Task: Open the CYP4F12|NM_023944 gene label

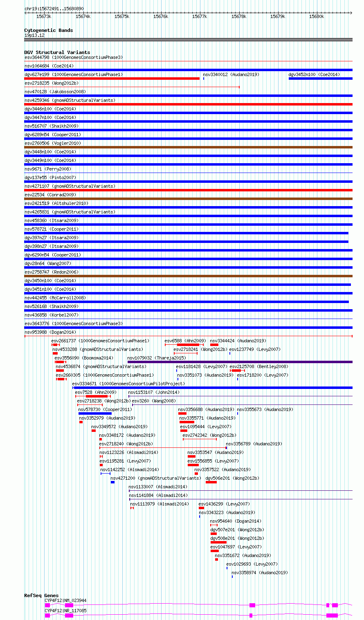Action: 65,601
